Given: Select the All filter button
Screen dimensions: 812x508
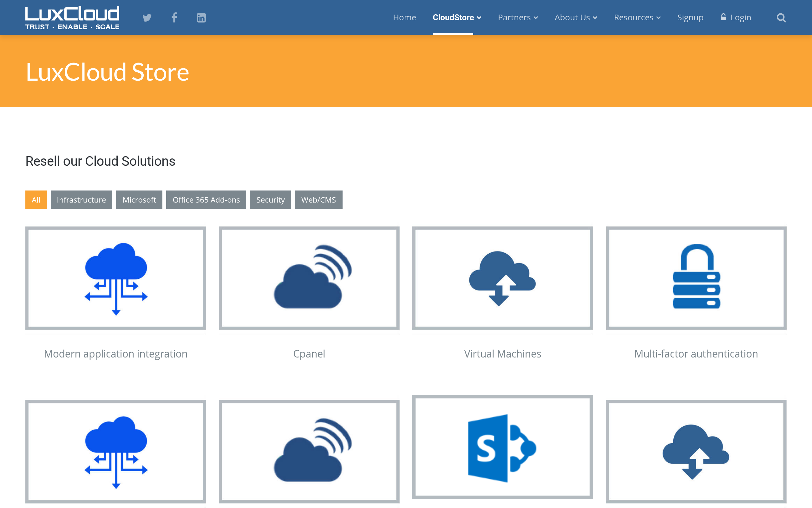Looking at the screenshot, I should click(36, 200).
